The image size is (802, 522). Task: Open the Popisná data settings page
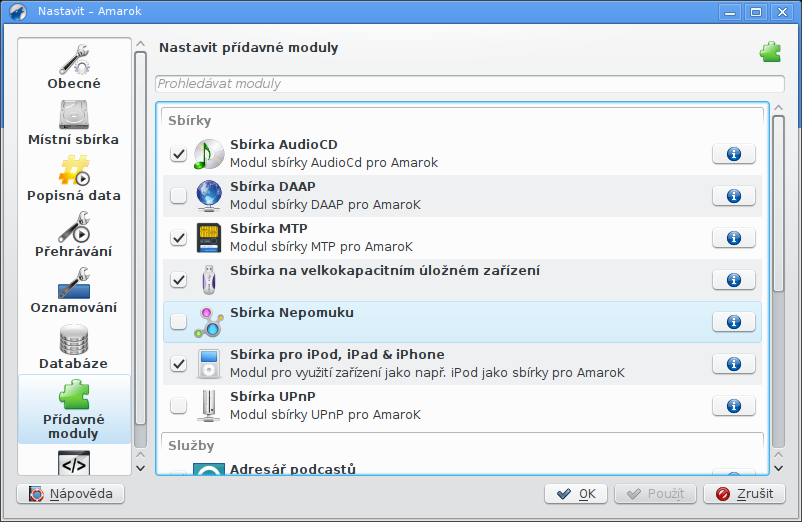pyautogui.click(x=74, y=179)
